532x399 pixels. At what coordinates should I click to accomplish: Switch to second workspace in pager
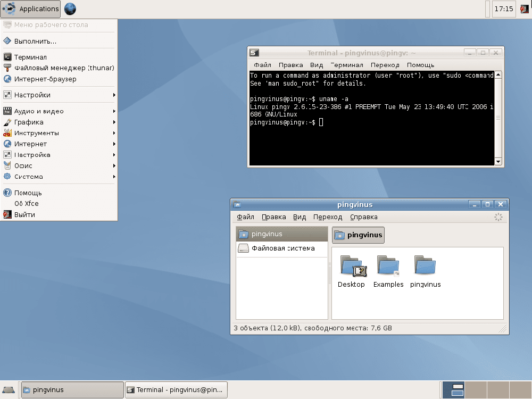point(476,390)
